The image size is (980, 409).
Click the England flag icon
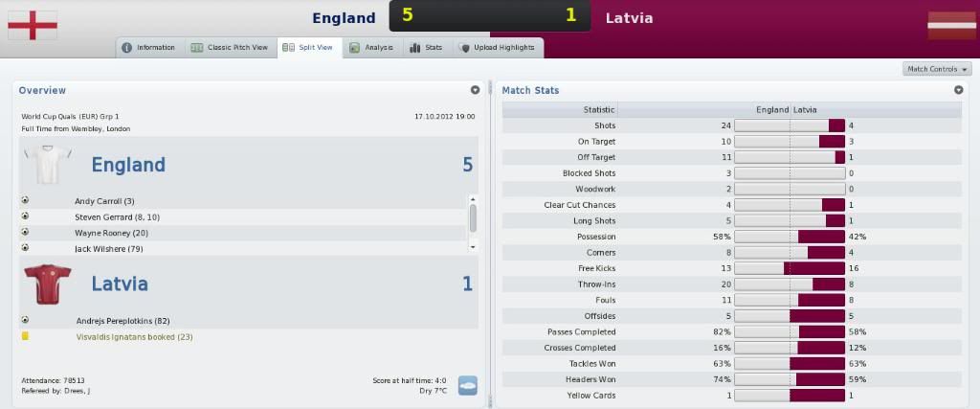click(x=33, y=25)
